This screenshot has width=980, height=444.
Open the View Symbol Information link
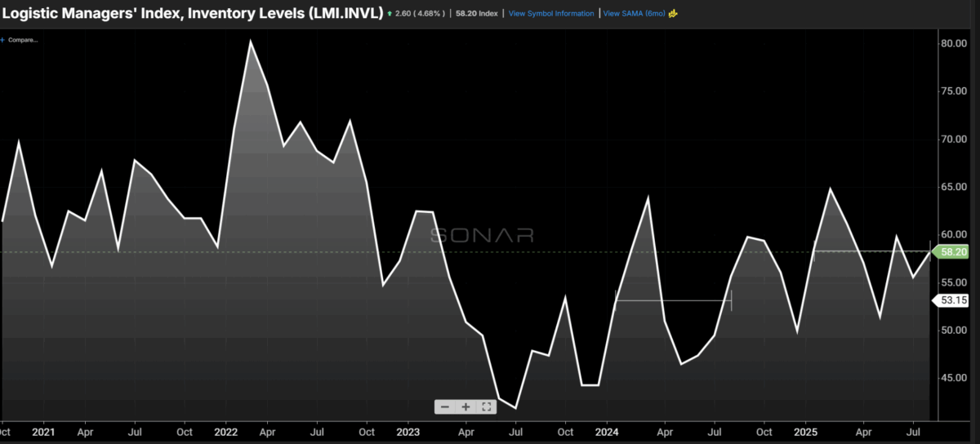[551, 14]
